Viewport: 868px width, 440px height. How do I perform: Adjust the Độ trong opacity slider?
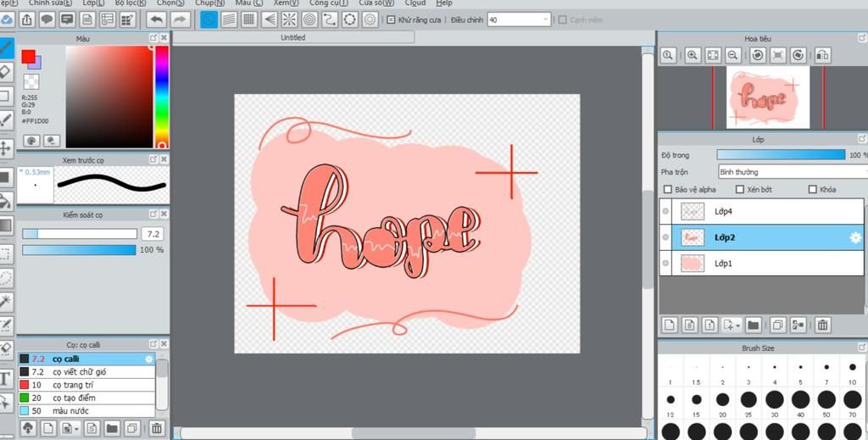(781, 155)
